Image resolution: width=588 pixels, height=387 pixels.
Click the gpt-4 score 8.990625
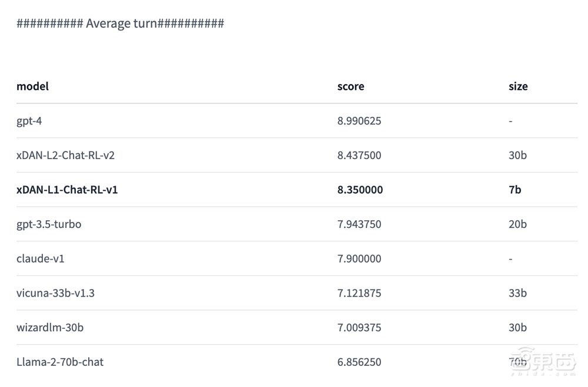[x=359, y=121]
